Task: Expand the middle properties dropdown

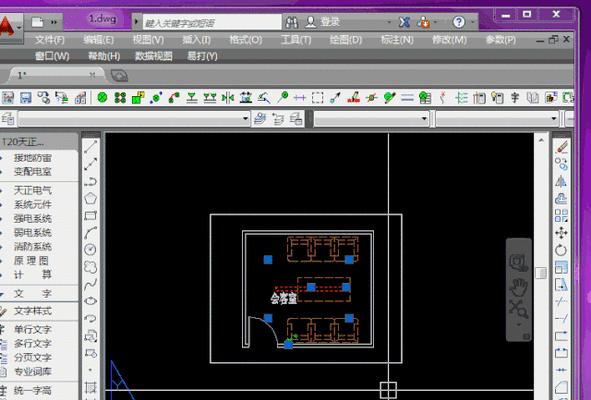Action: tap(371, 119)
